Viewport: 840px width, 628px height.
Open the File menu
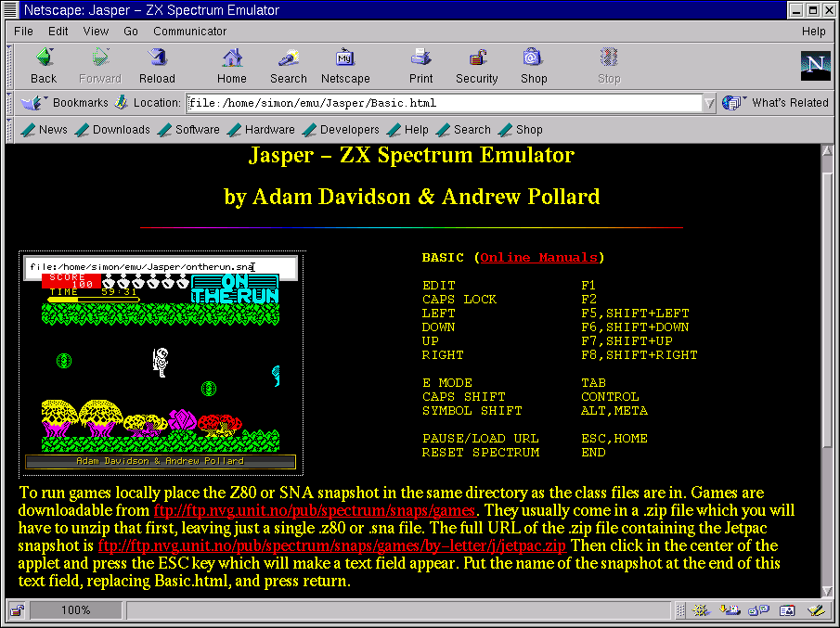[x=23, y=31]
